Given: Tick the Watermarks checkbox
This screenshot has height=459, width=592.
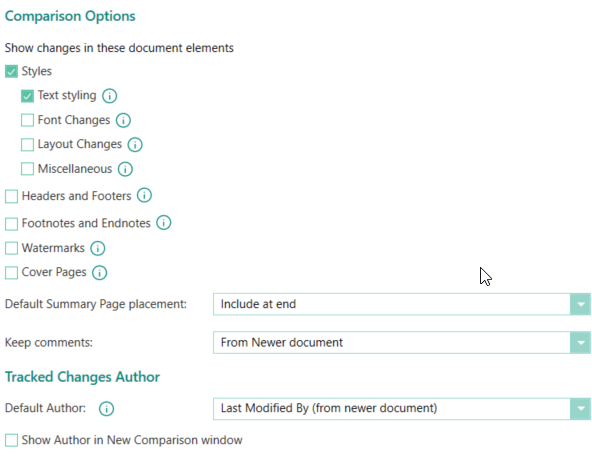Looking at the screenshot, I should point(11,248).
